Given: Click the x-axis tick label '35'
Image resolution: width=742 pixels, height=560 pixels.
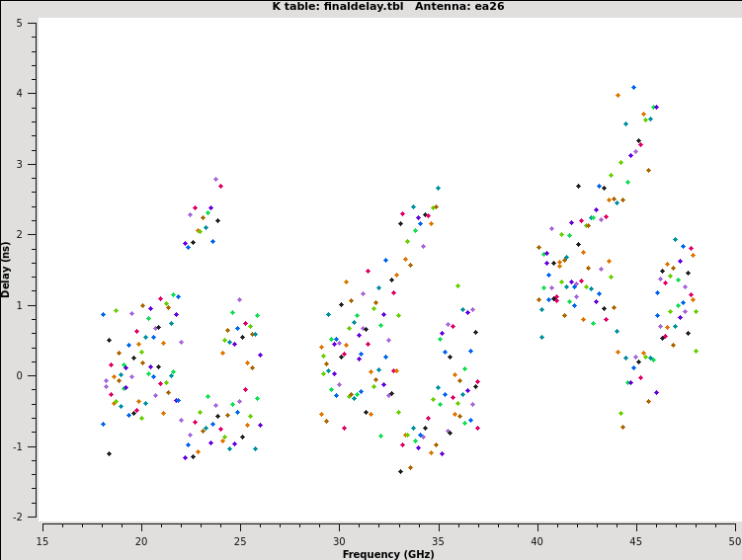Looking at the screenshot, I should (x=438, y=541).
